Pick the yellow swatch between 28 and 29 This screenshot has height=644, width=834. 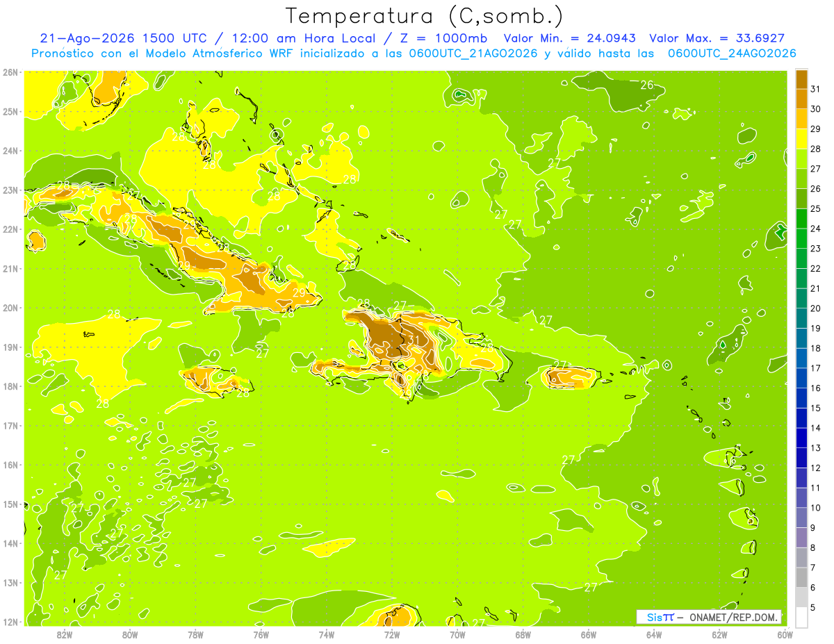[801, 139]
